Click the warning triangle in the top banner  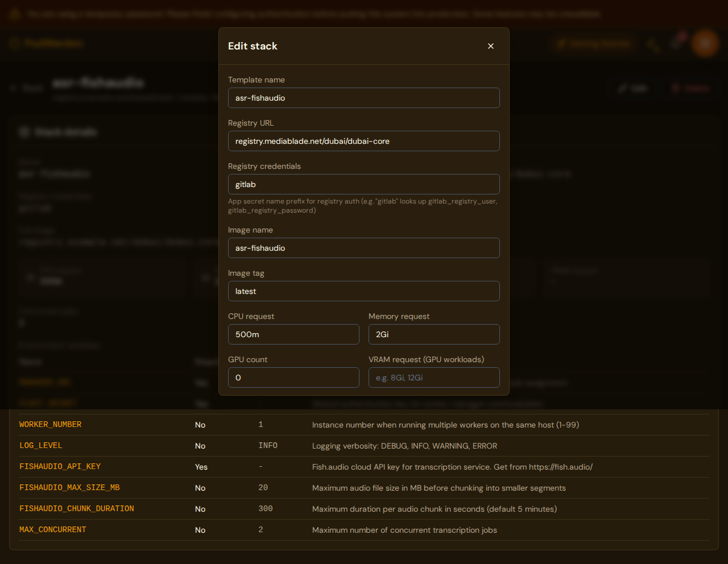(x=14, y=14)
